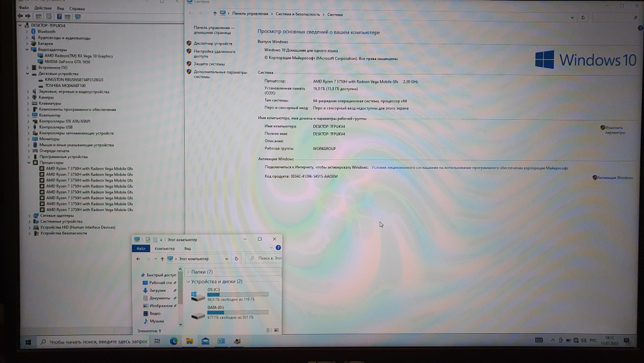Select NVIDIA GeForce GTX 1650 adapter
644x363 pixels.
coord(68,62)
